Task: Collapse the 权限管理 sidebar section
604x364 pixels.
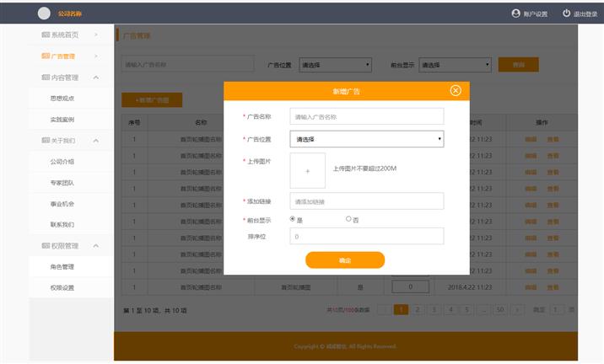Action: tap(96, 246)
